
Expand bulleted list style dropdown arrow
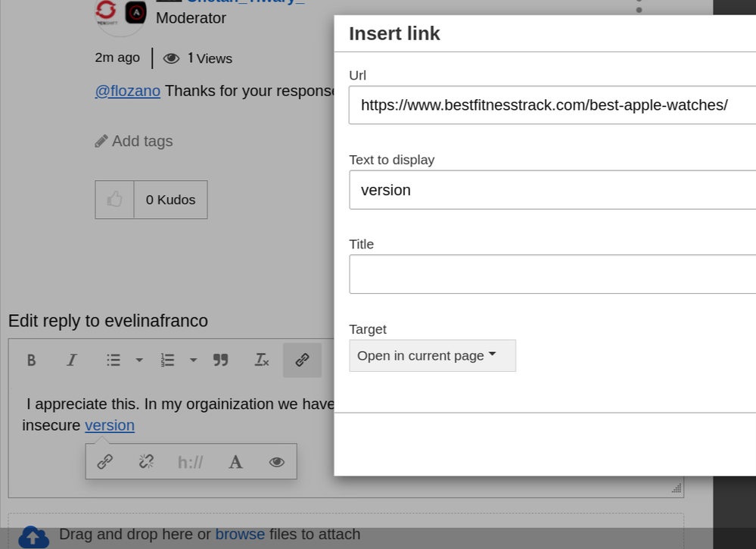139,360
